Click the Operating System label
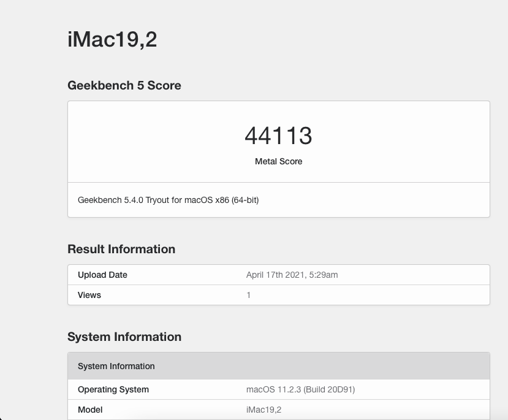Screen dimensions: 508x420 (113, 389)
